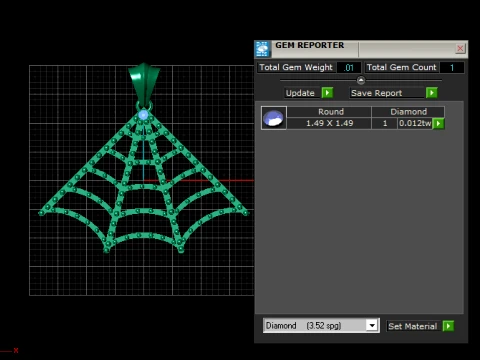
Task: Click the Gem Reporter logo icon
Action: point(262,49)
